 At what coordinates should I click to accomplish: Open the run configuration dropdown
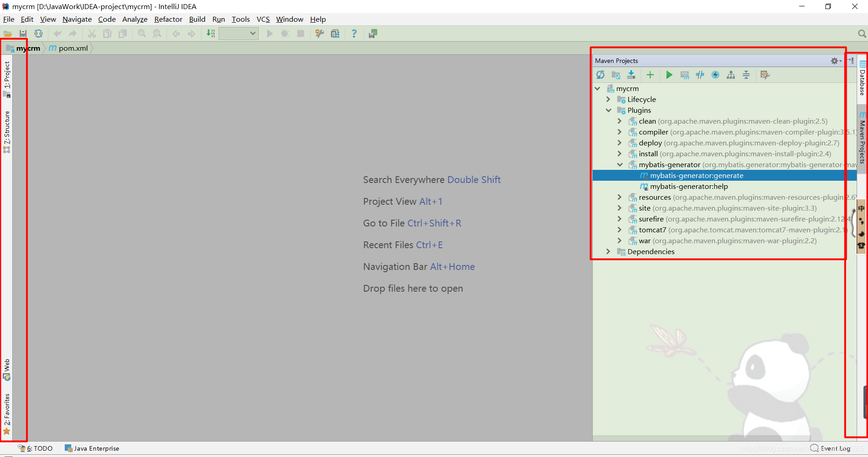[239, 34]
